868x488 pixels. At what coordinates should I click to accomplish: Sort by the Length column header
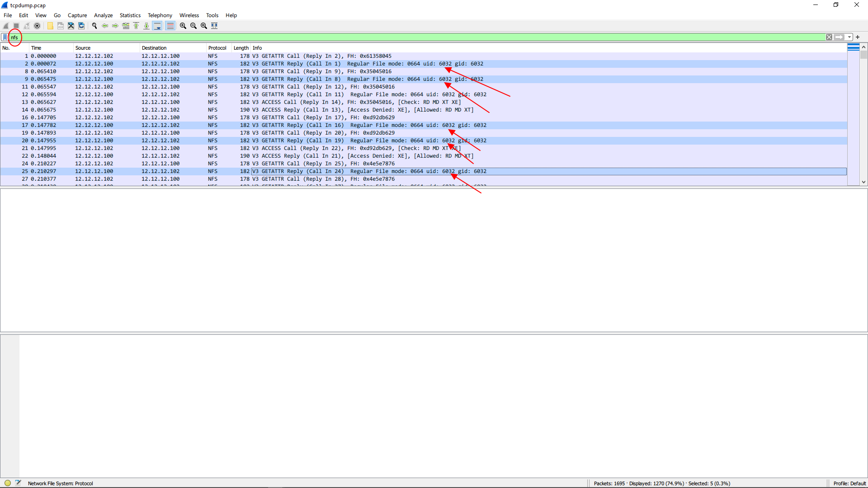tap(241, 48)
